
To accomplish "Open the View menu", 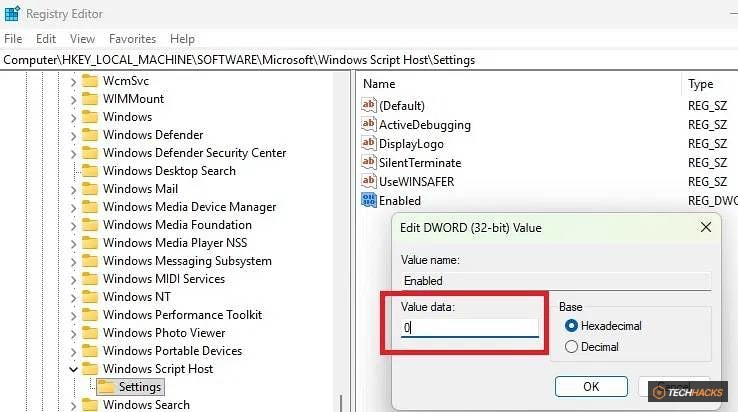I will click(82, 39).
